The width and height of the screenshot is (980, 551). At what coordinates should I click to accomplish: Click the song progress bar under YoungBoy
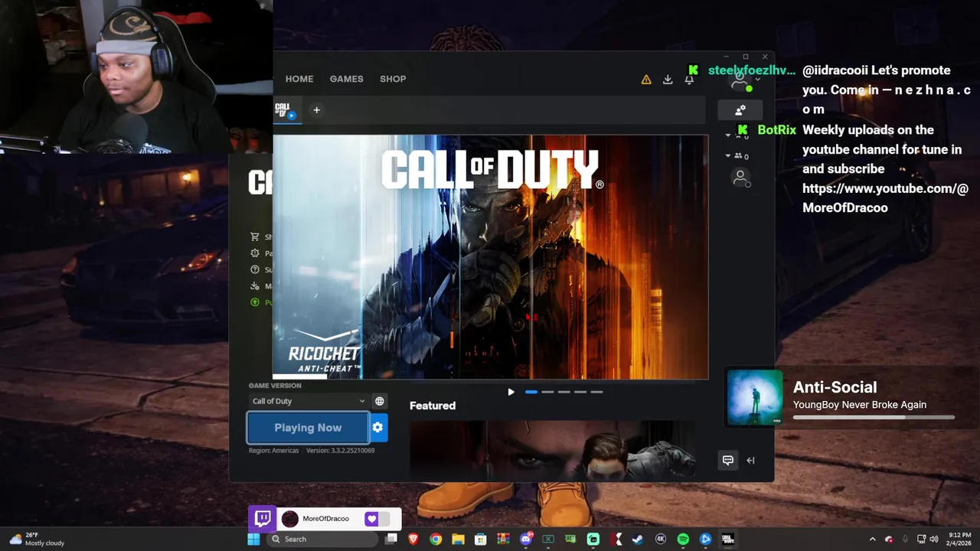(874, 418)
